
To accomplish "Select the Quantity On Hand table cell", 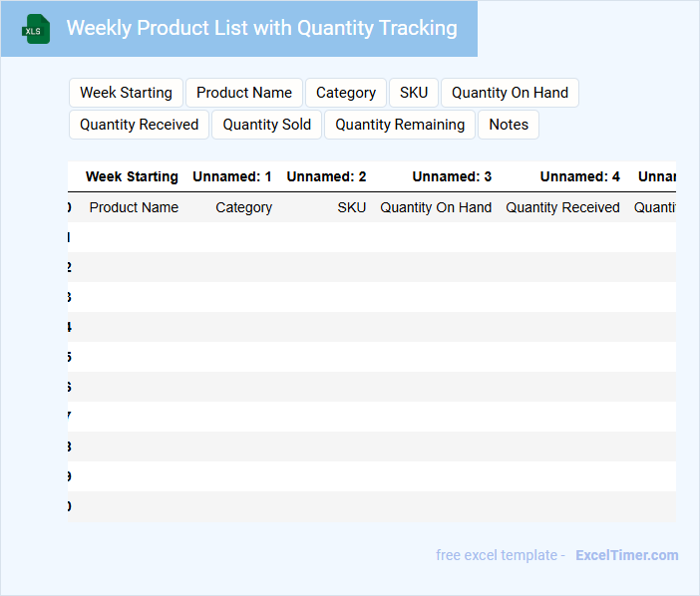I will tap(436, 207).
